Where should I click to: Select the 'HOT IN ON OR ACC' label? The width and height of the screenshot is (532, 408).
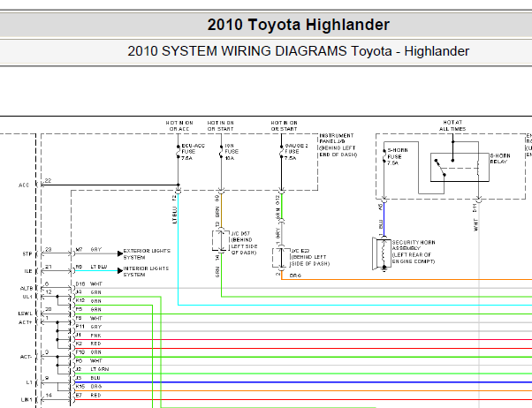point(179,125)
